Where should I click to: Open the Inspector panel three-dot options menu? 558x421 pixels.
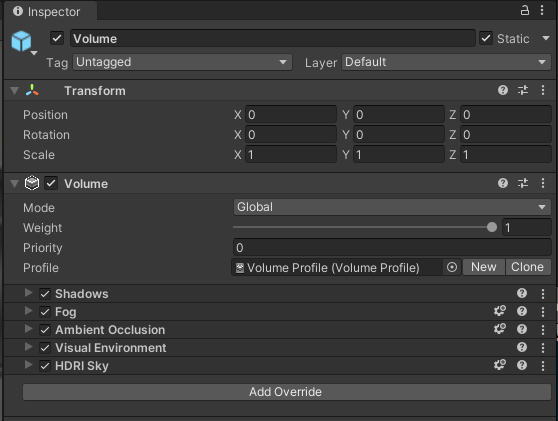542,10
